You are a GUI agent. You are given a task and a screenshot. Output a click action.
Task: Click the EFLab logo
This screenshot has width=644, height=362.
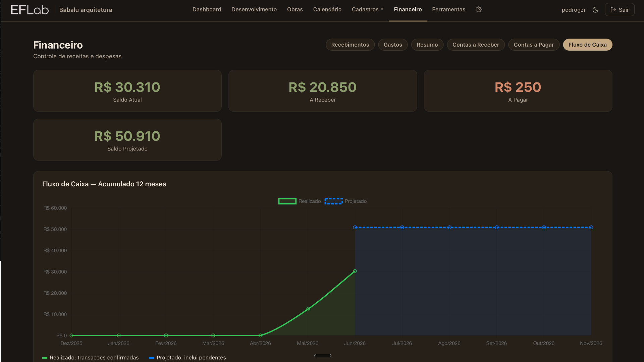[30, 10]
